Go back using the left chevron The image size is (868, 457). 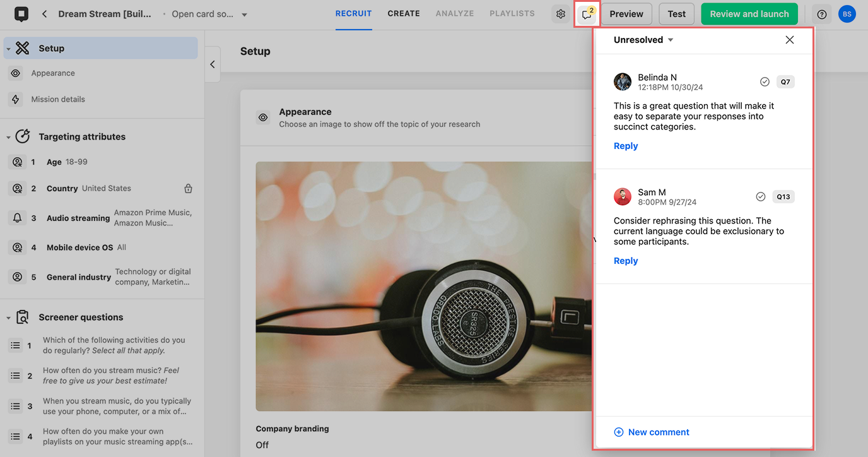coord(44,14)
